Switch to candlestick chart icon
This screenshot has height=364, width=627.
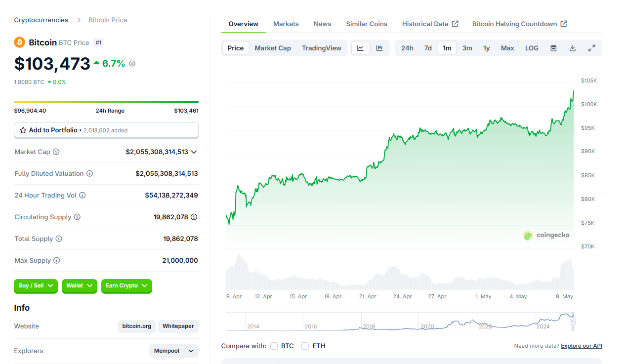379,48
